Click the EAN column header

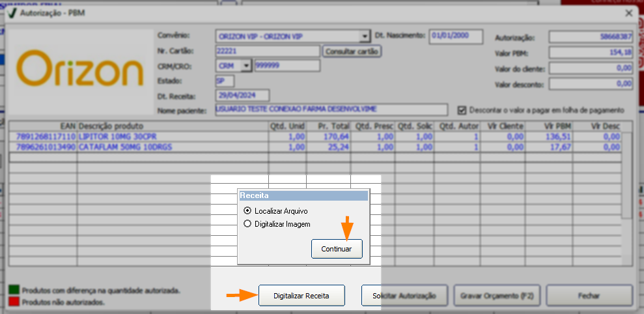43,126
